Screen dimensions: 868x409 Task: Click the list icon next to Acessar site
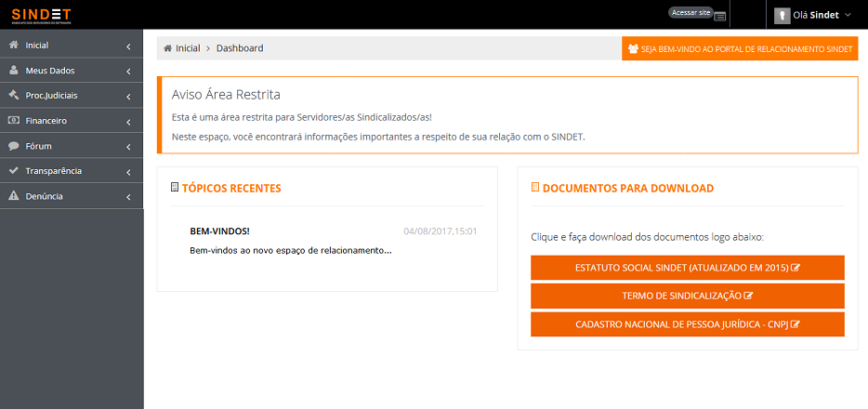[719, 17]
